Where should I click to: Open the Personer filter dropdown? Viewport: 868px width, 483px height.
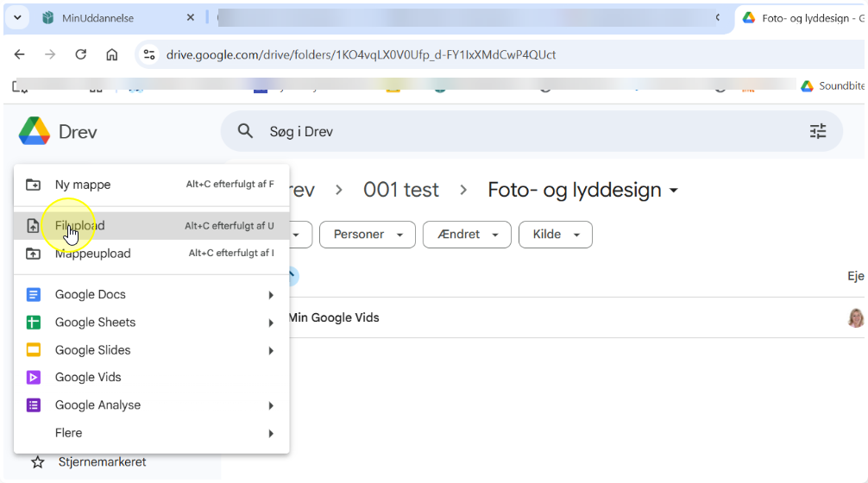[x=368, y=235]
